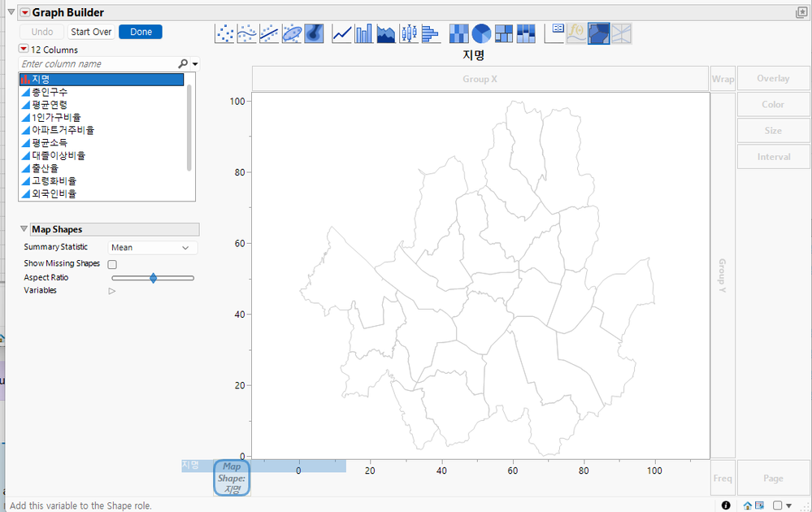The height and width of the screenshot is (512, 812).
Task: Select the Smoother element icon
Action: [x=246, y=33]
